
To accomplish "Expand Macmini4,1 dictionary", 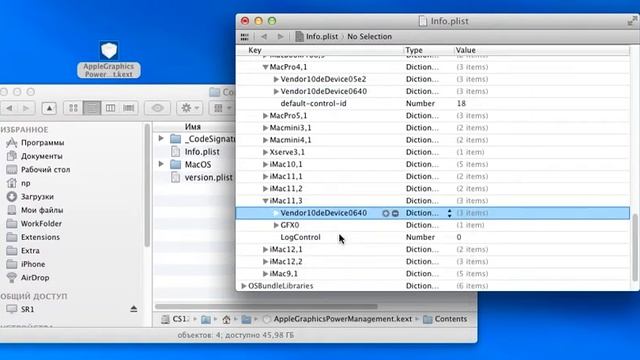I will 265,140.
